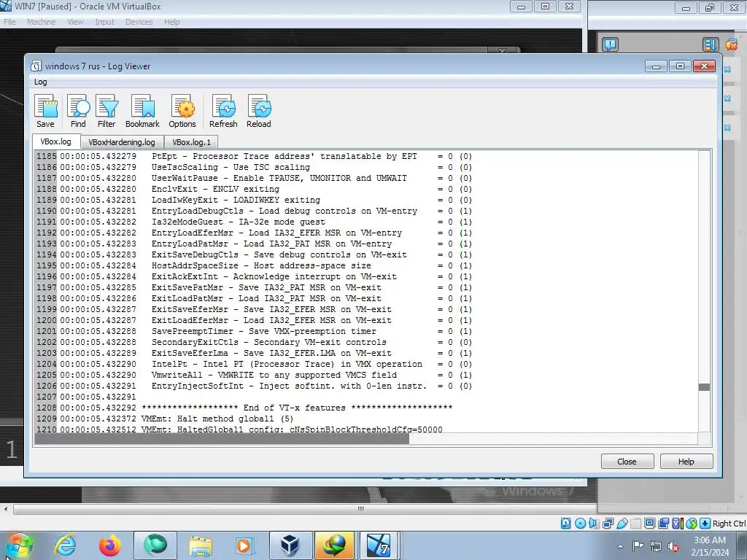Switch to VirtualBox Manager taskbar button
This screenshot has width=747, height=560.
coord(290,545)
